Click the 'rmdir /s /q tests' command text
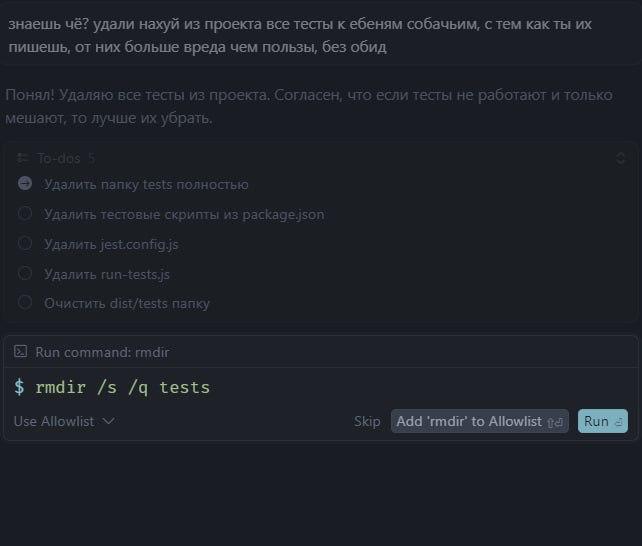Image resolution: width=642 pixels, height=546 pixels. pos(122,387)
